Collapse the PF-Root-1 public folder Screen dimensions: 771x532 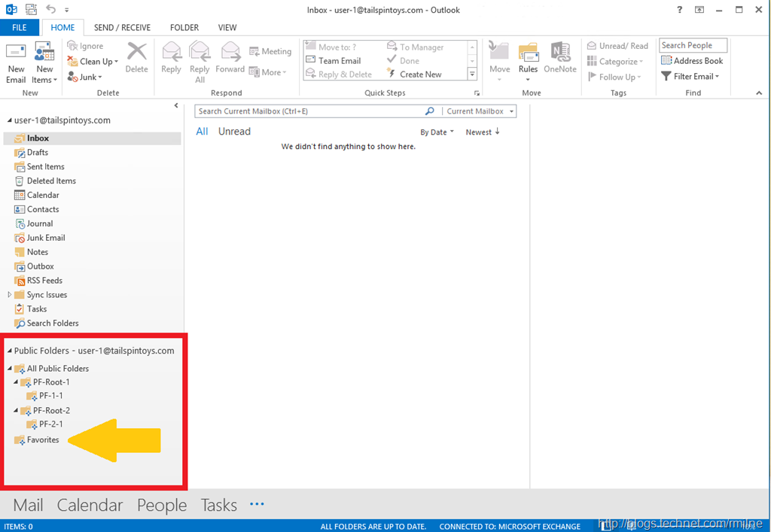(17, 382)
